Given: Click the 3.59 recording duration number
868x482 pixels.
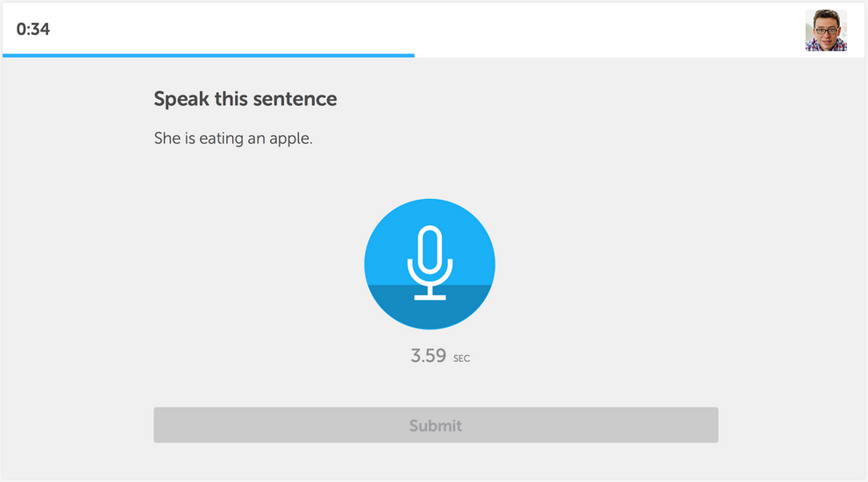Looking at the screenshot, I should [x=429, y=356].
